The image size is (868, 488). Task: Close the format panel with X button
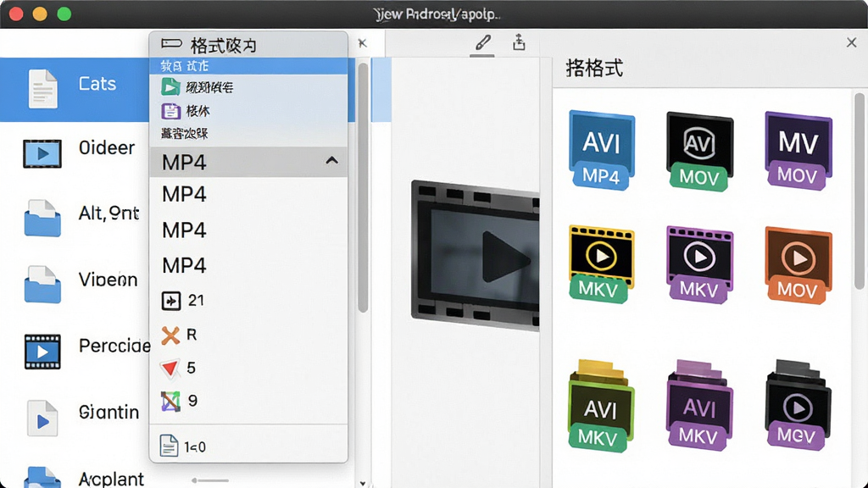pyautogui.click(x=851, y=42)
